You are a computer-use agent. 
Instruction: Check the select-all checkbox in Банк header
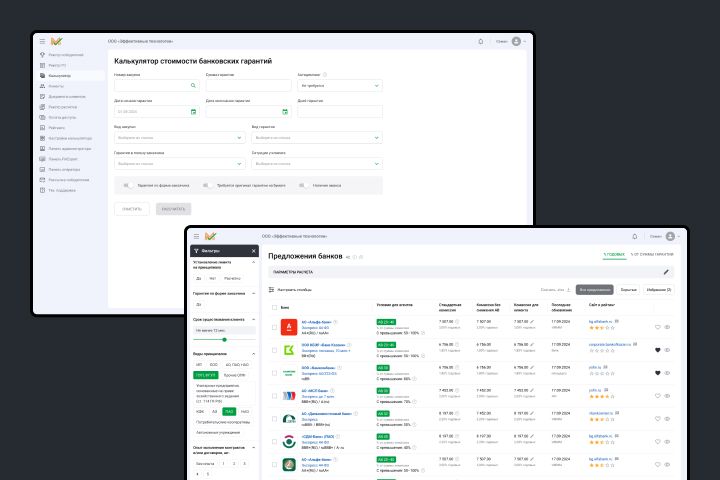point(274,307)
